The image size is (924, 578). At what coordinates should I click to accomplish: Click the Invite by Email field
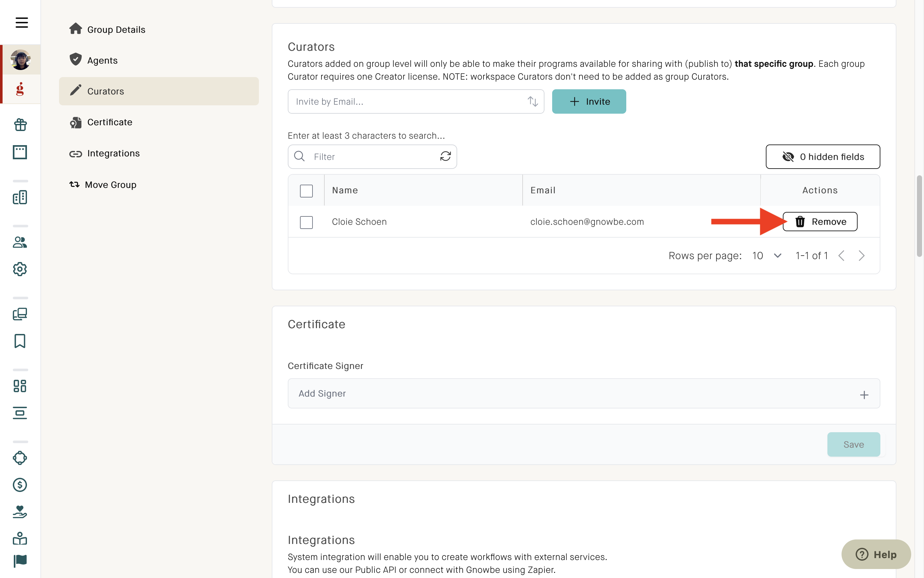[415, 101]
